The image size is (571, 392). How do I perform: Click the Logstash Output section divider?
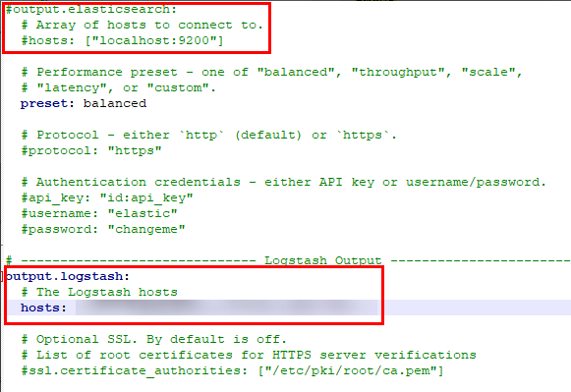tap(288, 260)
